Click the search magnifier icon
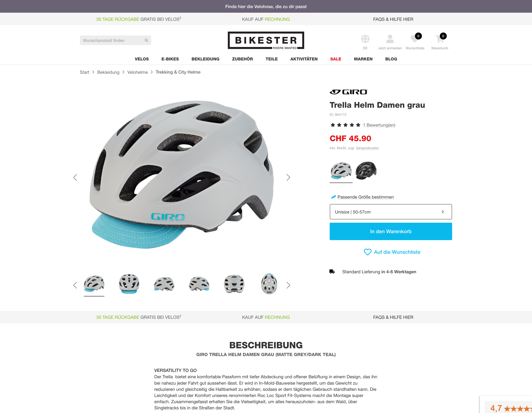This screenshot has width=532, height=413. click(x=146, y=40)
